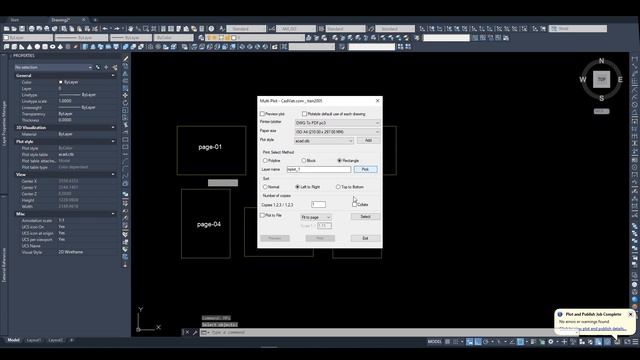640x360 pixels.
Task: Switch to the Start tab
Action: coord(15,20)
